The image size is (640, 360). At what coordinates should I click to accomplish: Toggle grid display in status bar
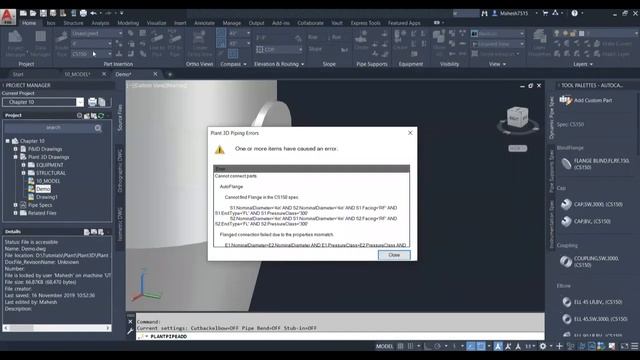pyautogui.click(x=400, y=346)
